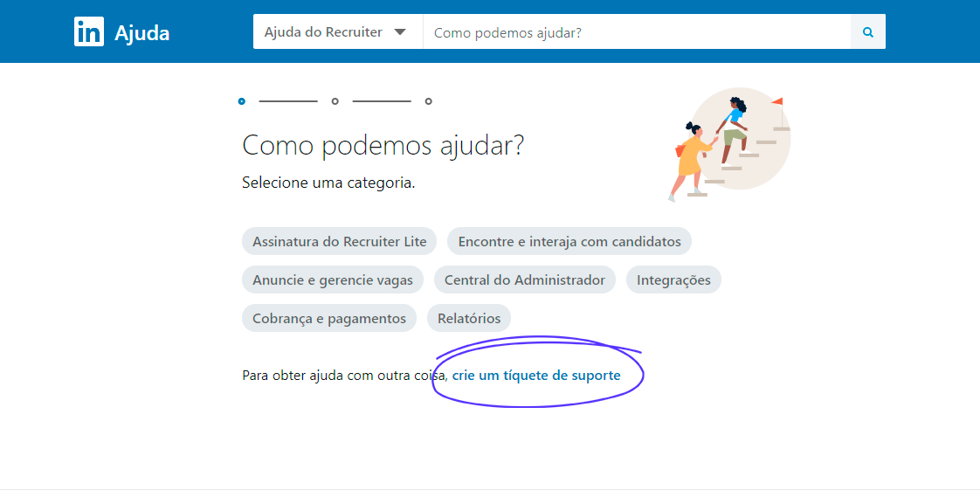Pick Cobrança e pagamentos category
Viewport: 980px width, 497px height.
point(328,318)
